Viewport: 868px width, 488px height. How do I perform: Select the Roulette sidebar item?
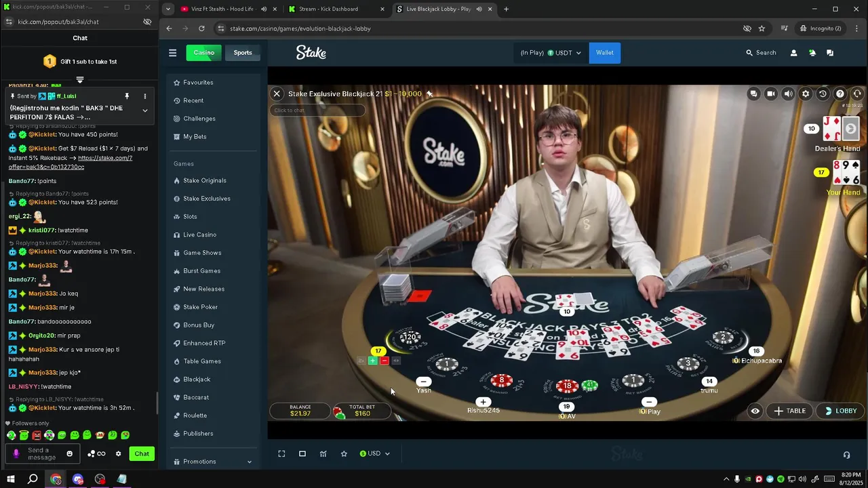point(213,415)
